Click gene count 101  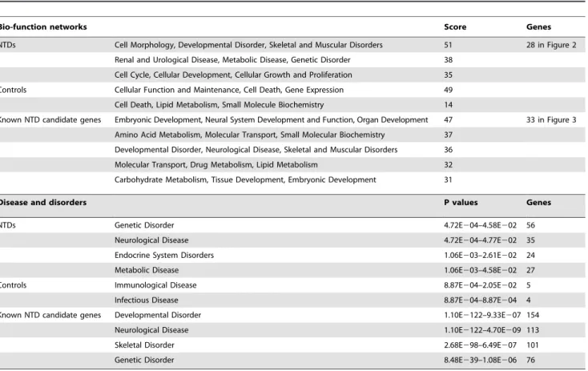(532, 345)
